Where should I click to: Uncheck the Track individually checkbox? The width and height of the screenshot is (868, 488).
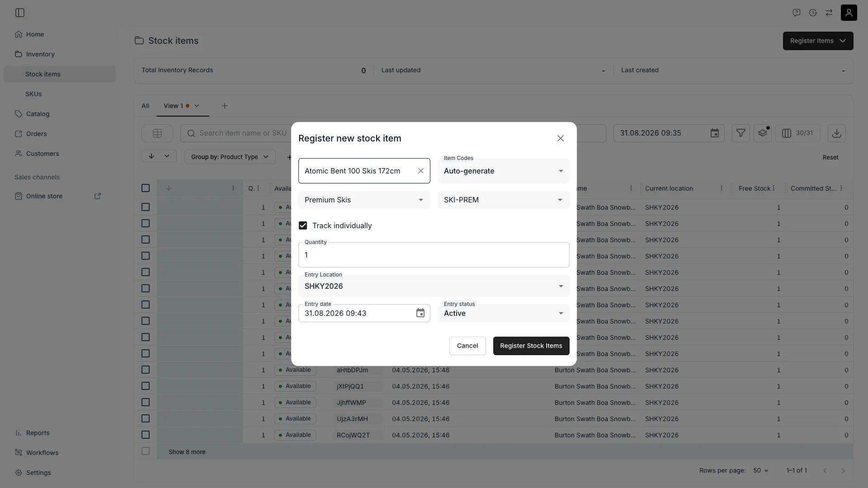coord(303,225)
